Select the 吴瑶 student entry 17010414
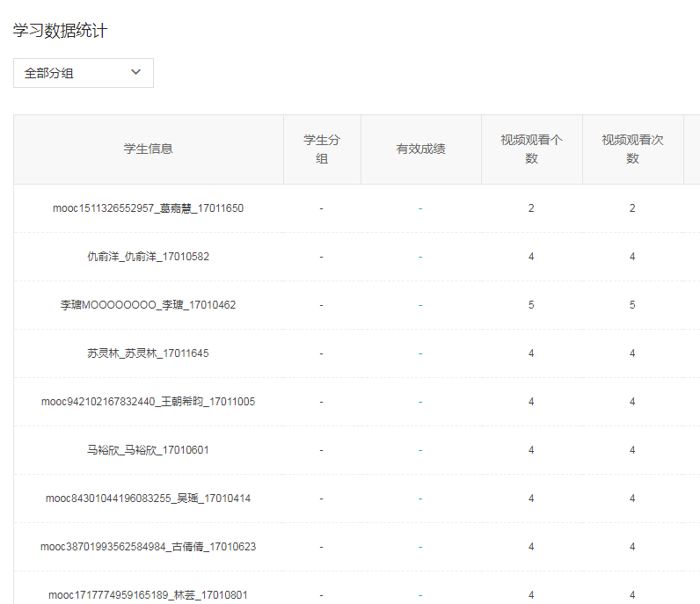The width and height of the screenshot is (700, 604). pyautogui.click(x=148, y=498)
